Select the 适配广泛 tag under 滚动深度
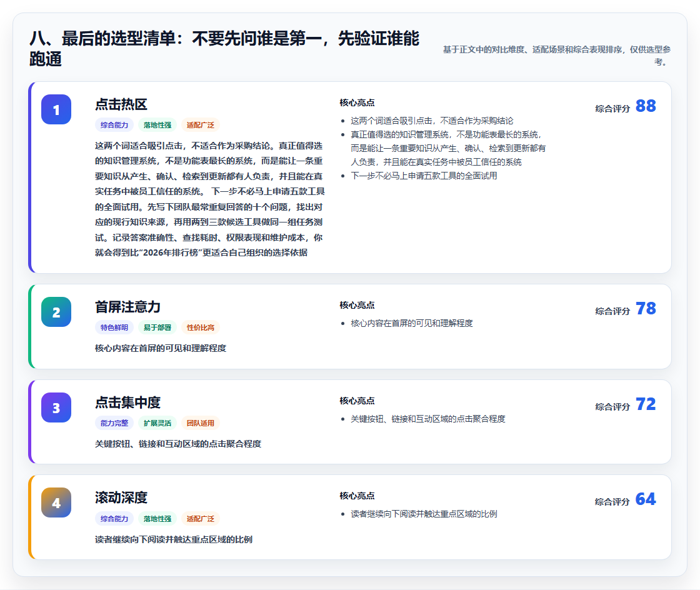 point(201,519)
